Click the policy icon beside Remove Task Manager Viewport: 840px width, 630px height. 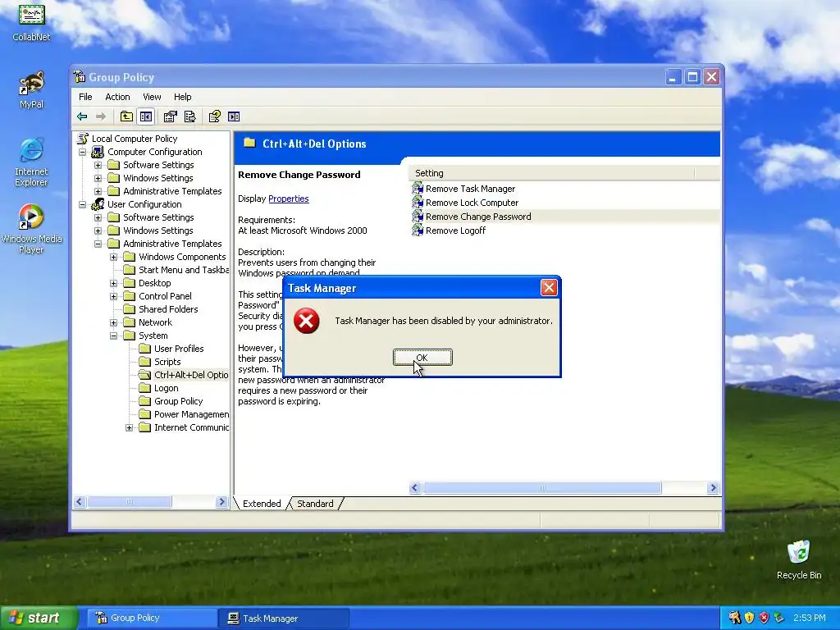click(x=418, y=189)
